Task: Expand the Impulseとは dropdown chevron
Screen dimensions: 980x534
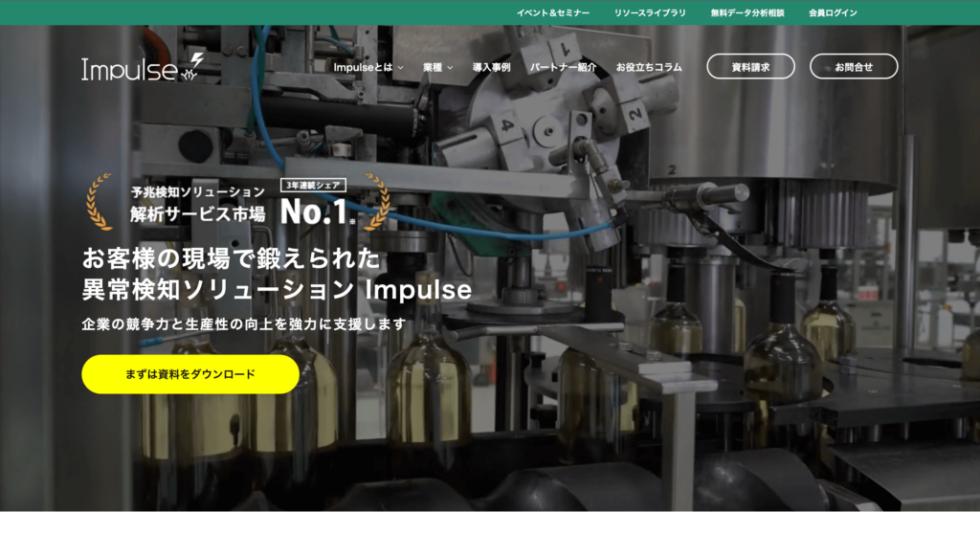Action: pos(401,68)
